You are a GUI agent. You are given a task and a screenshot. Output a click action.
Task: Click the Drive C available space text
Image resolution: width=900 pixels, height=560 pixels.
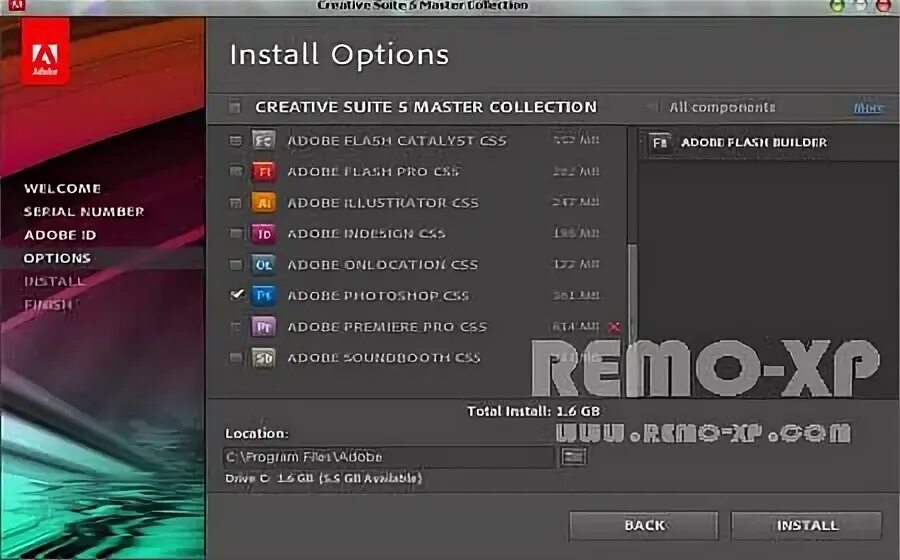(323, 478)
